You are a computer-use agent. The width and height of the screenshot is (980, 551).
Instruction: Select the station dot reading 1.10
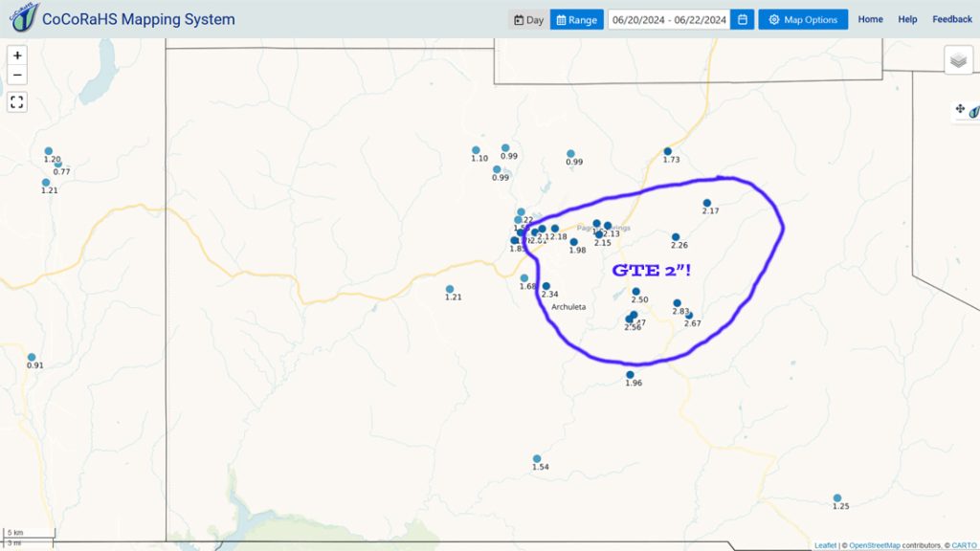pos(476,150)
